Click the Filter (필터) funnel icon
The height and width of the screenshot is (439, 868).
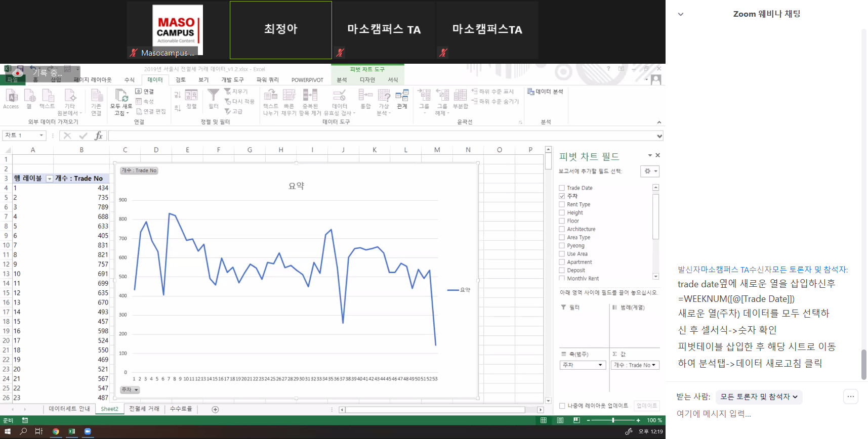pos(214,95)
